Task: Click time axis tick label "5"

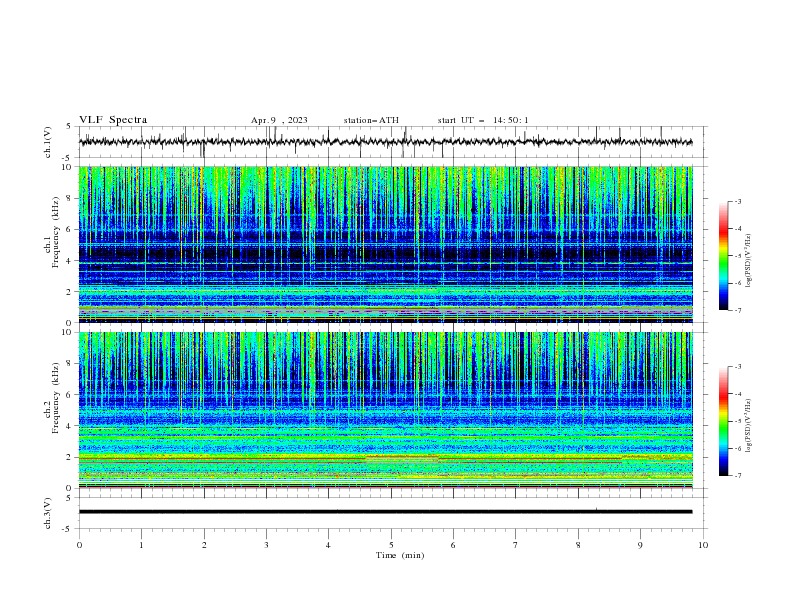Action: click(x=391, y=545)
